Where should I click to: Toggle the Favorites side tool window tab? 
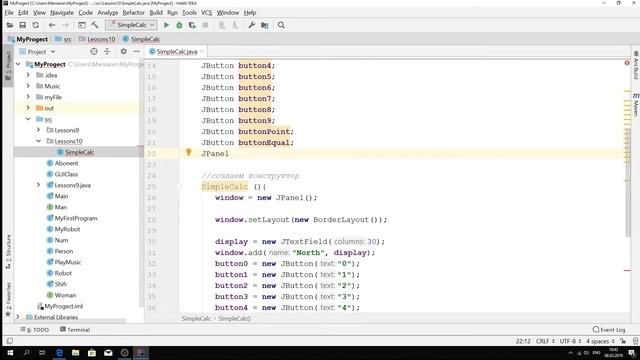[x=8, y=300]
